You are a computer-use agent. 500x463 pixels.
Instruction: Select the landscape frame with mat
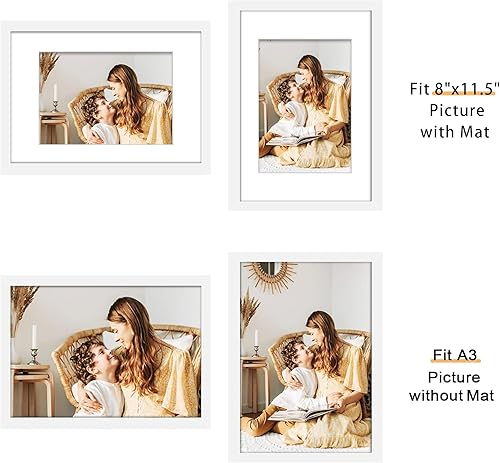pyautogui.click(x=105, y=97)
